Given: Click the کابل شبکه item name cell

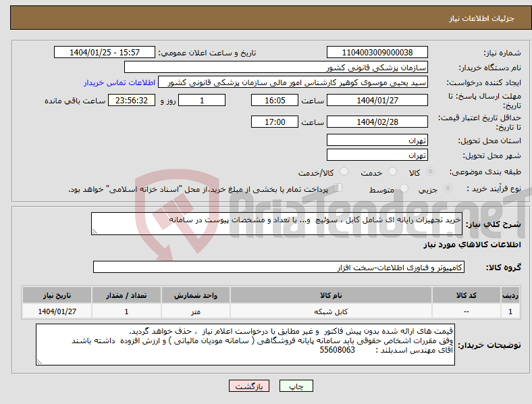Looking at the screenshot, I should click(x=331, y=311).
